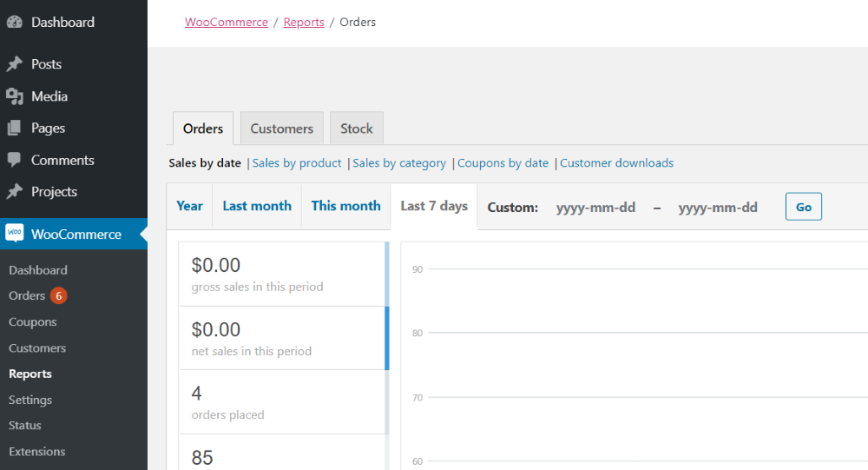This screenshot has height=470, width=868.
Task: Open the Coupons submenu item
Action: click(33, 322)
